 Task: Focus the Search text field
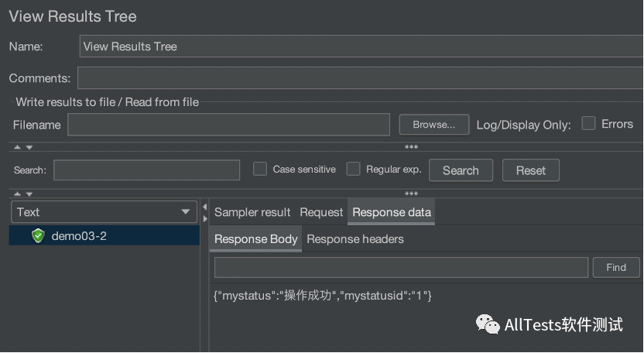(146, 170)
